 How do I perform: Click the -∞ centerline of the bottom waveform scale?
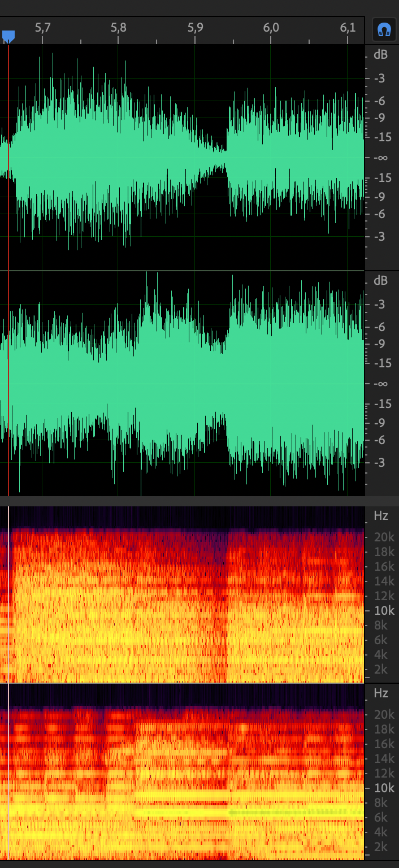381,383
